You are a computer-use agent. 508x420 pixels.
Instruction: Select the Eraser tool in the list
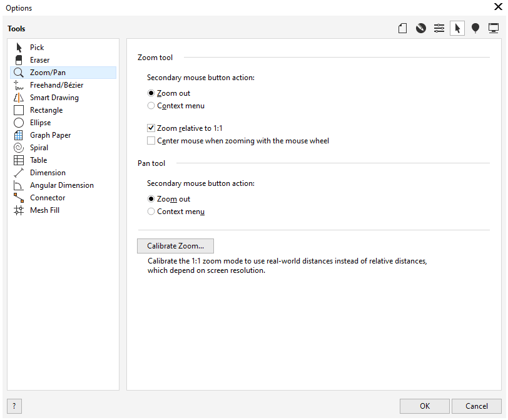point(39,60)
